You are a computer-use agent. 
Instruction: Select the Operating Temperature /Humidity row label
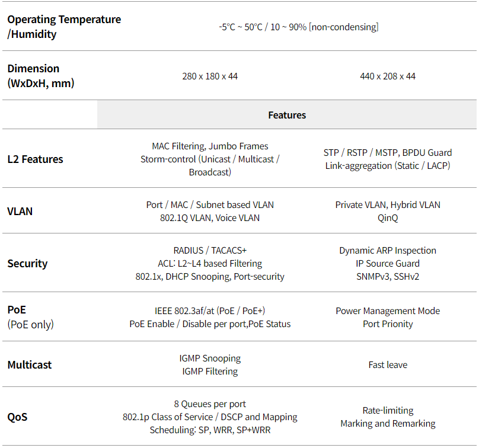click(x=64, y=27)
